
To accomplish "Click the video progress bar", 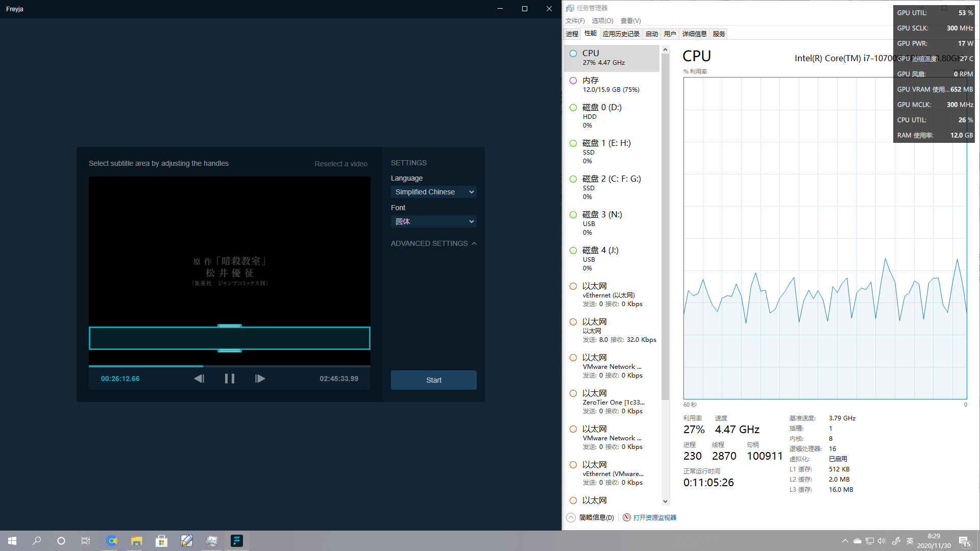I will [x=230, y=366].
